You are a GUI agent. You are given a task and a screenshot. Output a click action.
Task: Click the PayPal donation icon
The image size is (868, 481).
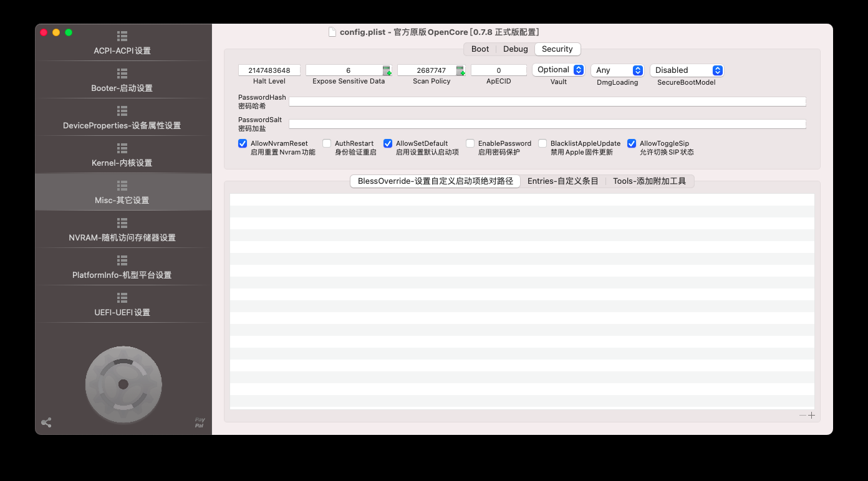tap(199, 422)
